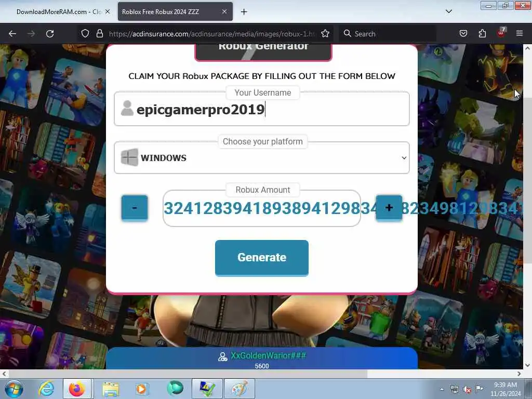This screenshot has height=399, width=532.
Task: Close the Roblox Free Robux tab
Action: pos(224,11)
